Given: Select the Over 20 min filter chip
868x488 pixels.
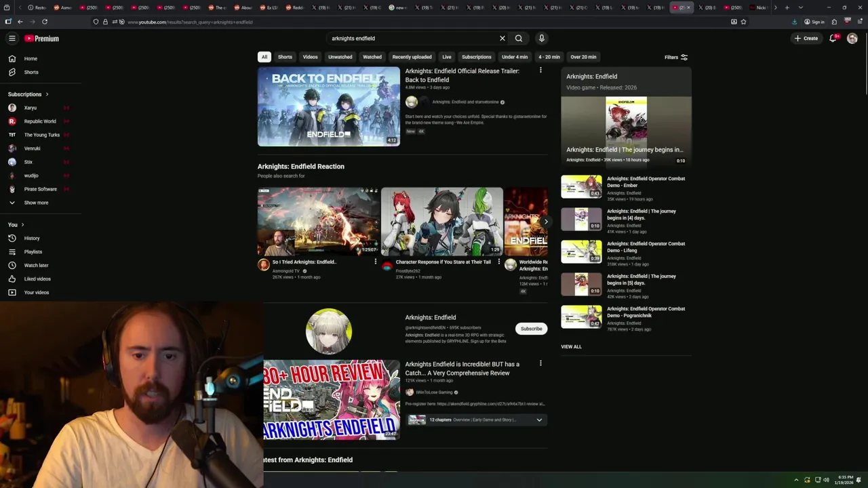Looking at the screenshot, I should click(x=583, y=57).
